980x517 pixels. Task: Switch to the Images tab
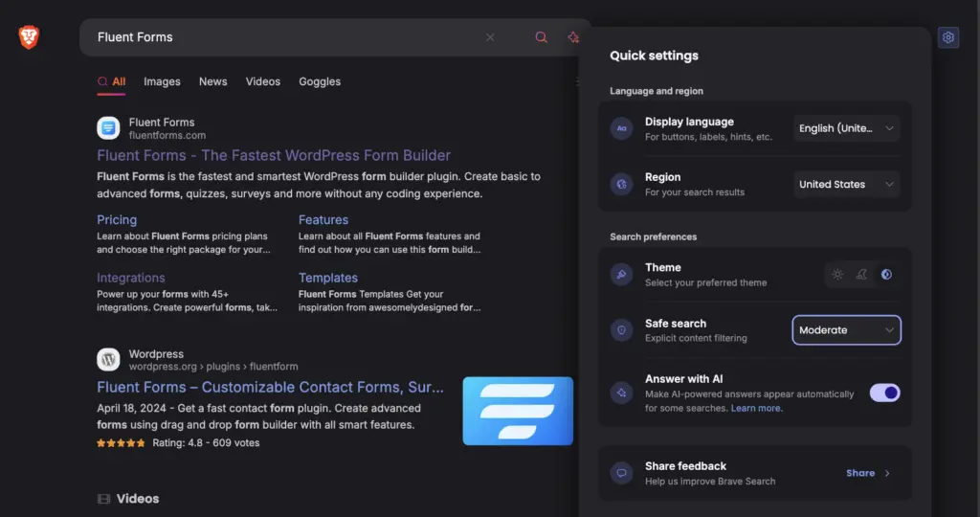pos(162,82)
